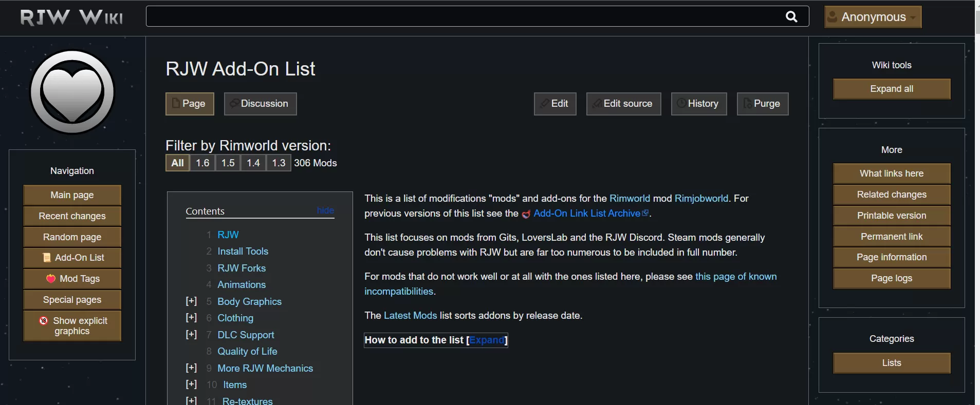
Task: Open the Add-On List notepad icon link
Action: (x=47, y=258)
